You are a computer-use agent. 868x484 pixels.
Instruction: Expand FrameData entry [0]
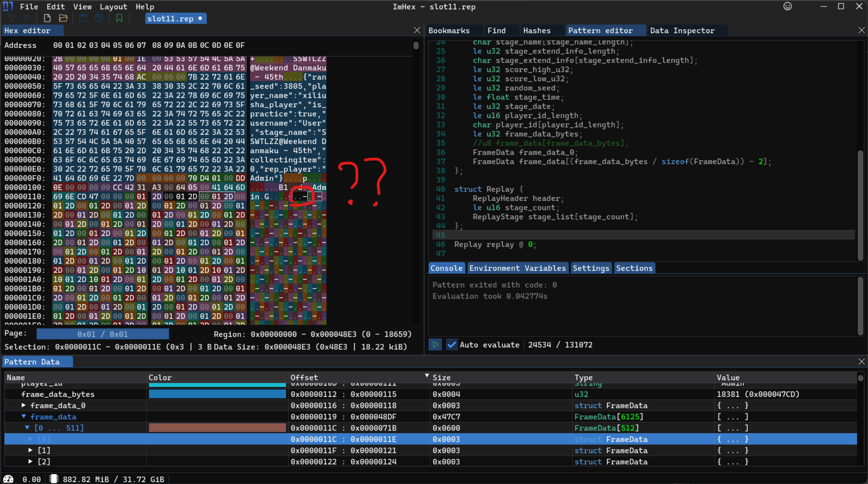(30, 439)
